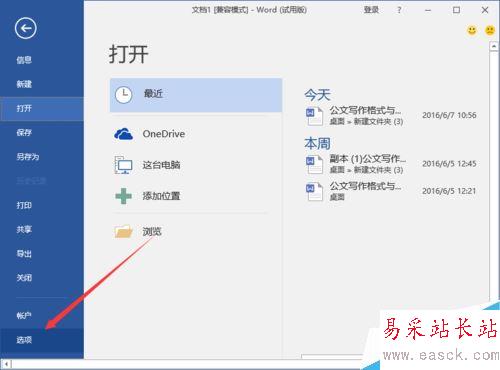This screenshot has height=370, width=500.
Task: Select the 这台电脑 label
Action: tap(161, 165)
